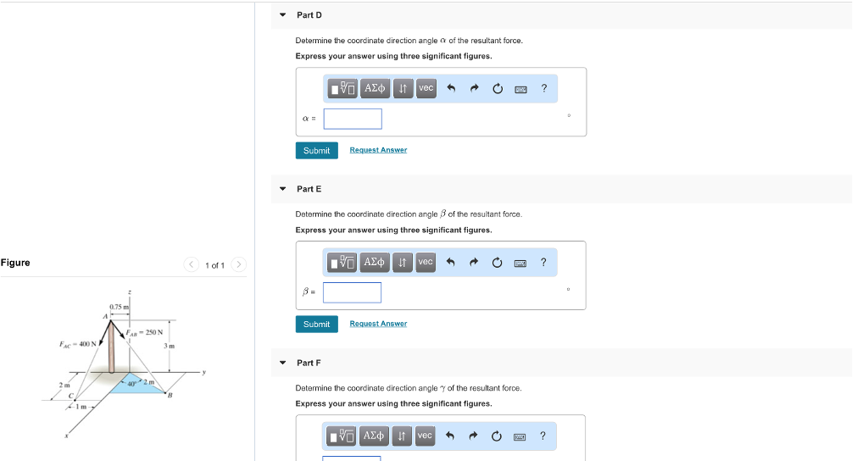
Task: Open keyboard shortcuts in Part D toolbar
Action: [x=520, y=88]
